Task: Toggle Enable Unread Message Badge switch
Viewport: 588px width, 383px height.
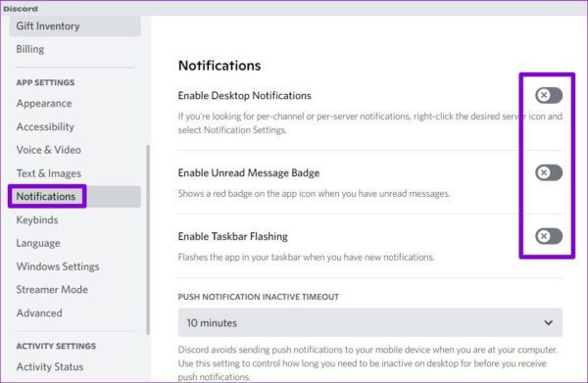Action: point(549,172)
